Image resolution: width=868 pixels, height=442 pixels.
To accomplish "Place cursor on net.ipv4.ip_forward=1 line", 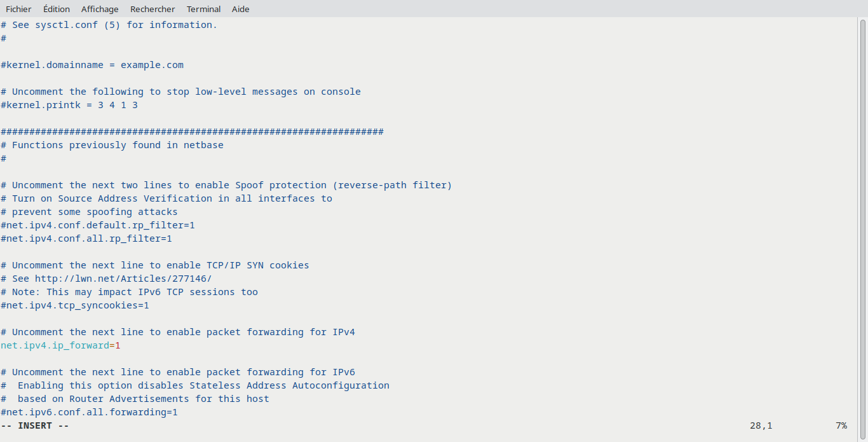I will point(60,345).
